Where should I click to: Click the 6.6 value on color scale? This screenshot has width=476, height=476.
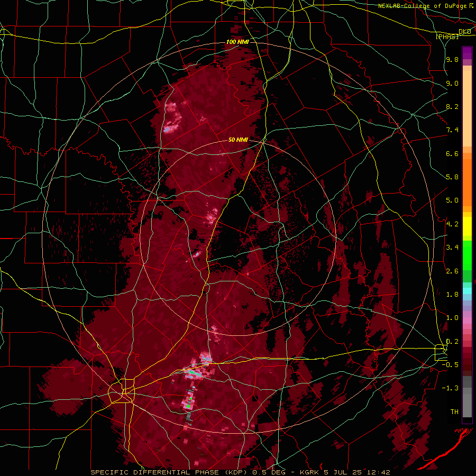[x=452, y=153]
